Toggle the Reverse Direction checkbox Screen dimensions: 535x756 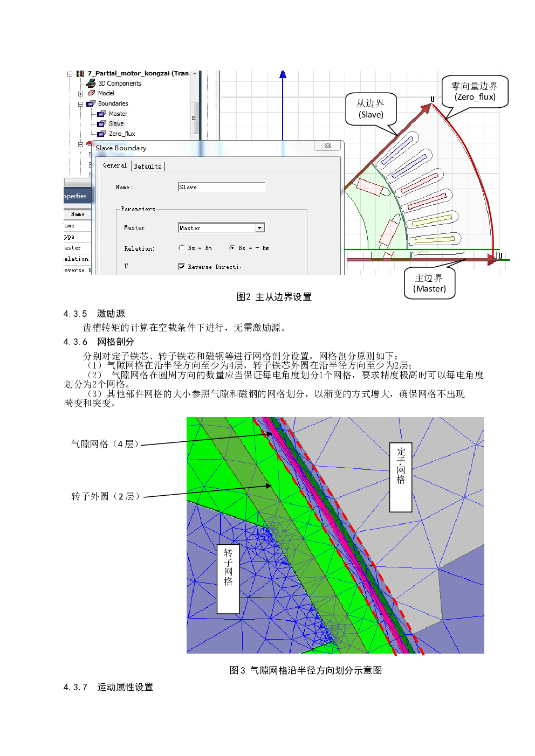click(182, 267)
